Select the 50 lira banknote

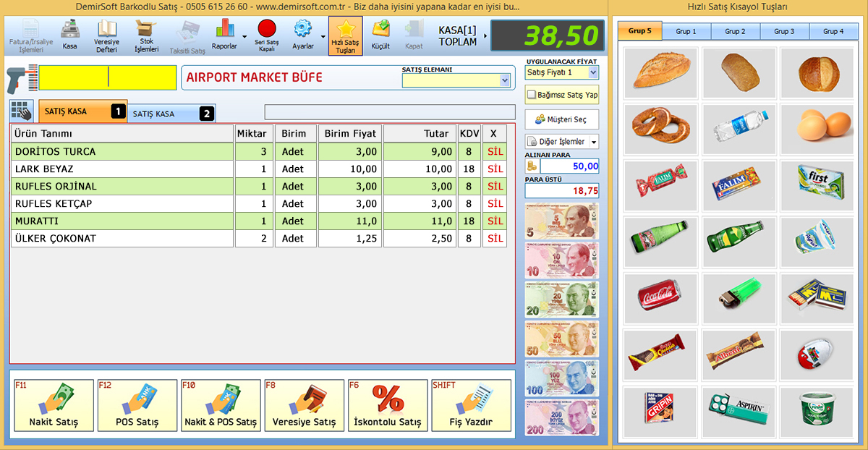coord(562,339)
